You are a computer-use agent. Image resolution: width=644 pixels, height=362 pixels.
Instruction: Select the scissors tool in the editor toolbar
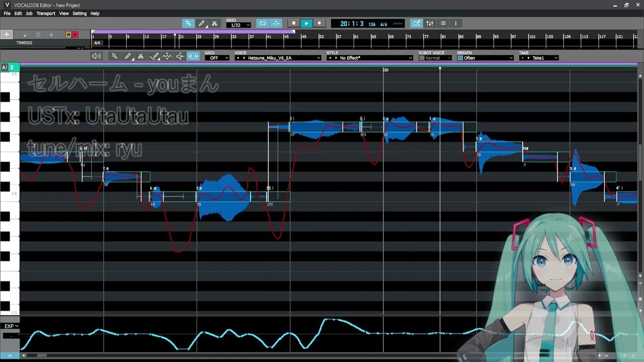141,56
